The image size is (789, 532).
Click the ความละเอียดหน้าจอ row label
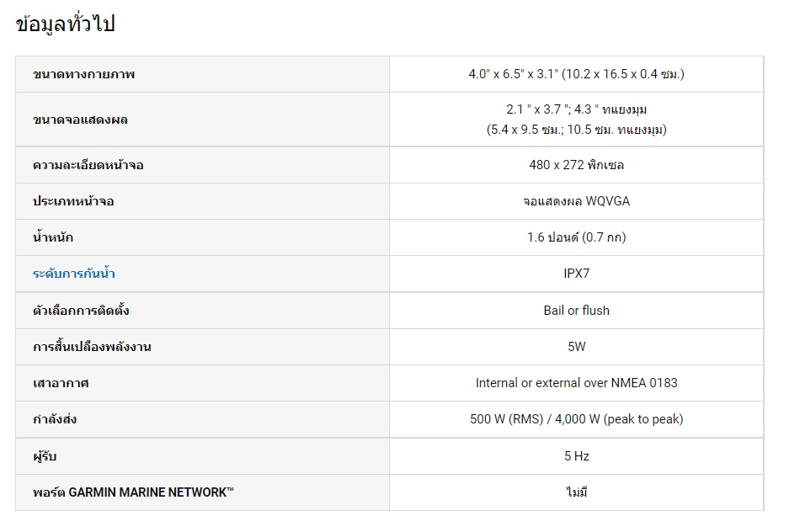[88, 165]
